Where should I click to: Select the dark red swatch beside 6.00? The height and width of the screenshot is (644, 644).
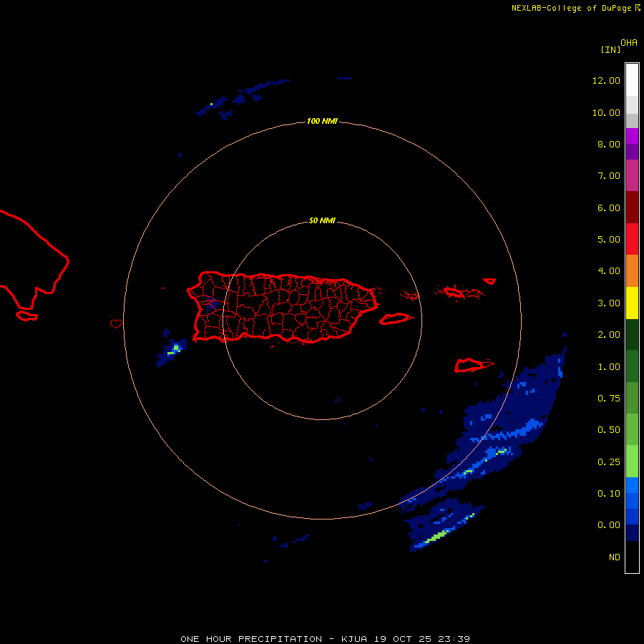coord(632,208)
